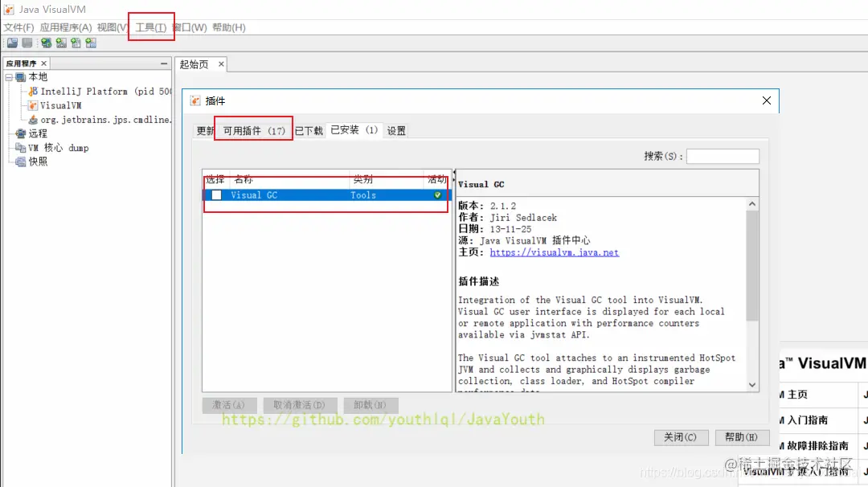The height and width of the screenshot is (487, 868).
Task: Sort by the 活动 column header
Action: click(437, 179)
